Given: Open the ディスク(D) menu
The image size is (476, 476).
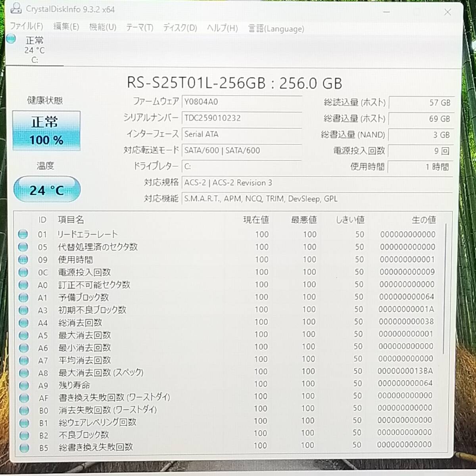Looking at the screenshot, I should [x=180, y=28].
